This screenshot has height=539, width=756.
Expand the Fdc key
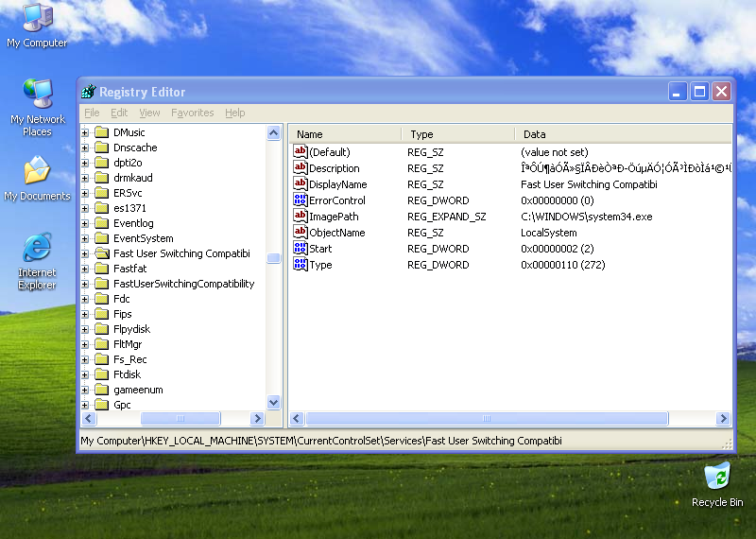85,299
